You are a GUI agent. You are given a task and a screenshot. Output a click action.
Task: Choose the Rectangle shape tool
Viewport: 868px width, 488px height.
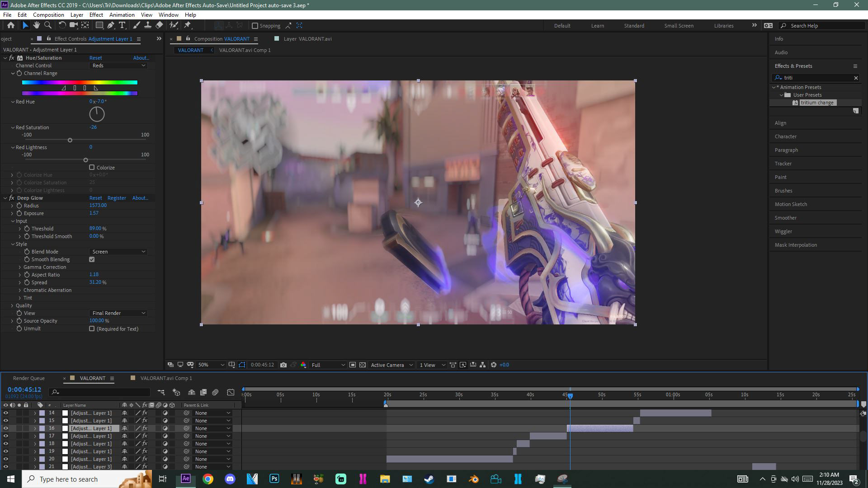[99, 25]
